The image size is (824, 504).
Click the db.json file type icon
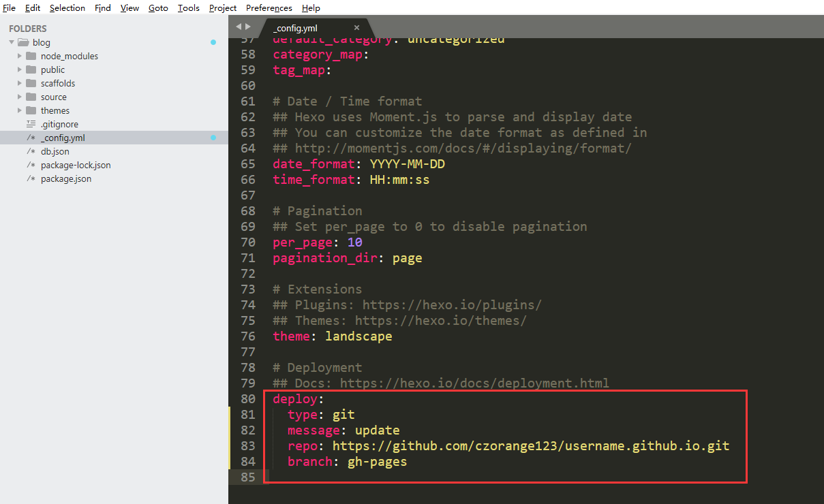pos(31,151)
